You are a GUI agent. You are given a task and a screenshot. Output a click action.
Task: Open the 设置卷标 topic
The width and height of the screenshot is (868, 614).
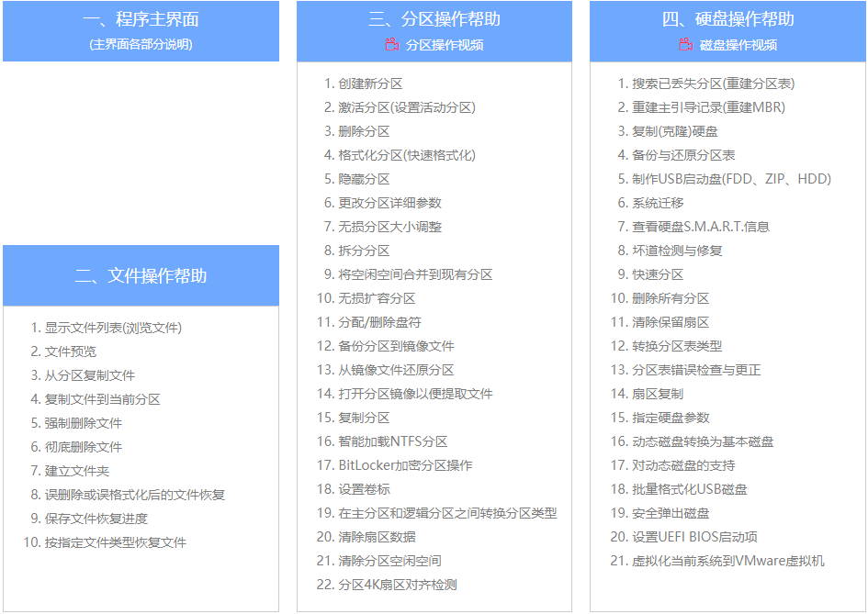click(365, 489)
